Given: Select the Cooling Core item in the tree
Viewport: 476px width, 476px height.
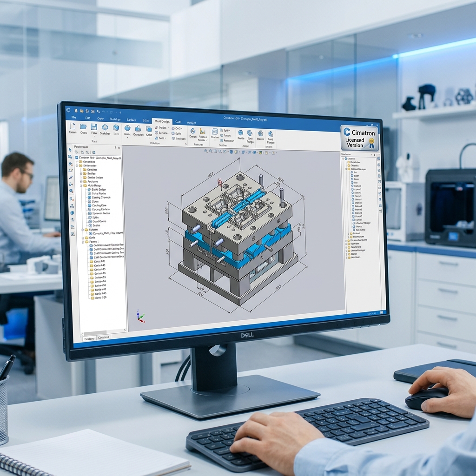Looking at the screenshot, I should [97, 205].
